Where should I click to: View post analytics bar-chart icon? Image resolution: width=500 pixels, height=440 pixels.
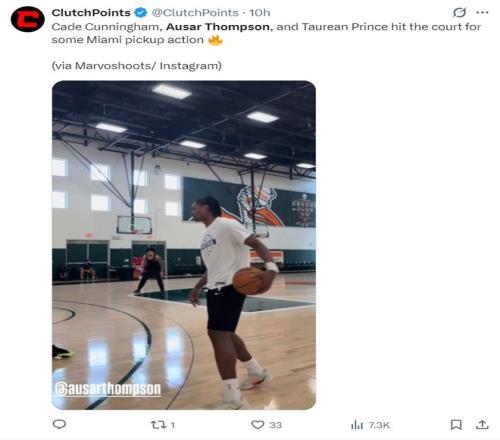(357, 425)
